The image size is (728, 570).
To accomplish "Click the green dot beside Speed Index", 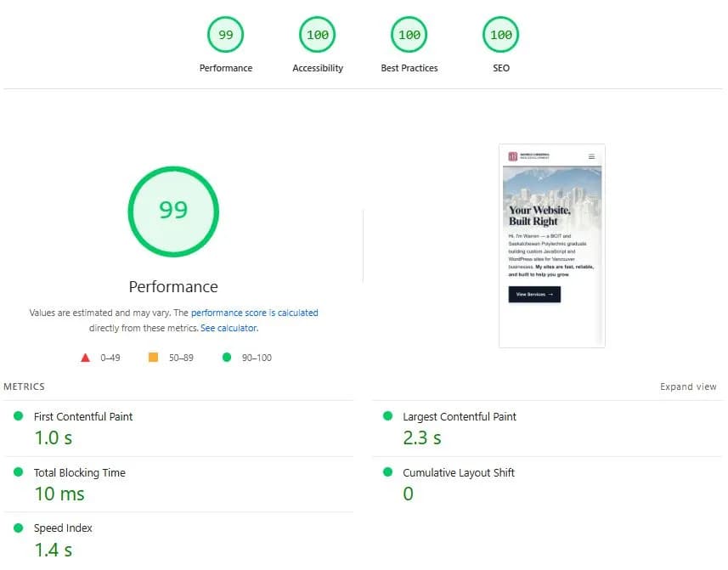I will tap(19, 528).
